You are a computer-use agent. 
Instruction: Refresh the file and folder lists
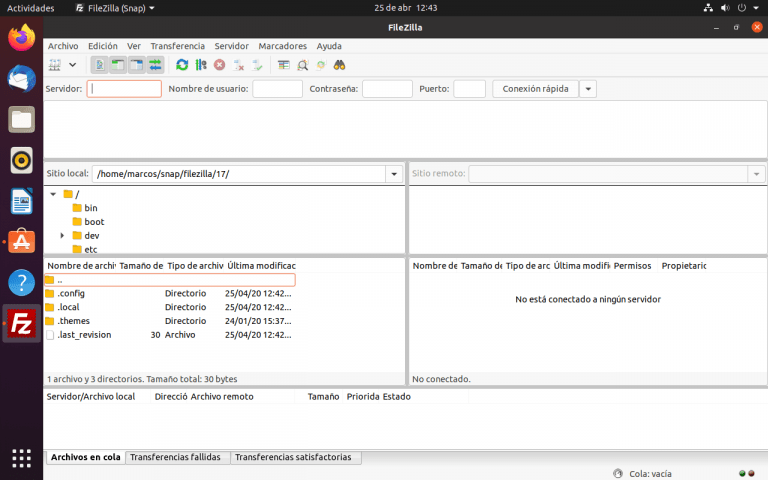(182, 65)
